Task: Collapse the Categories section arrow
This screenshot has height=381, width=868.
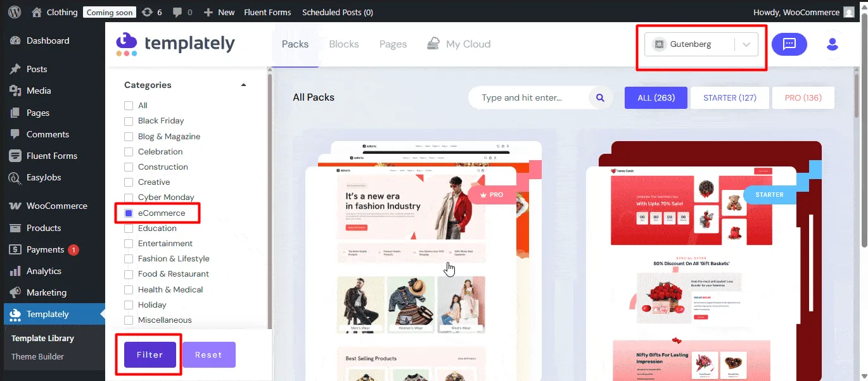Action: click(x=243, y=85)
